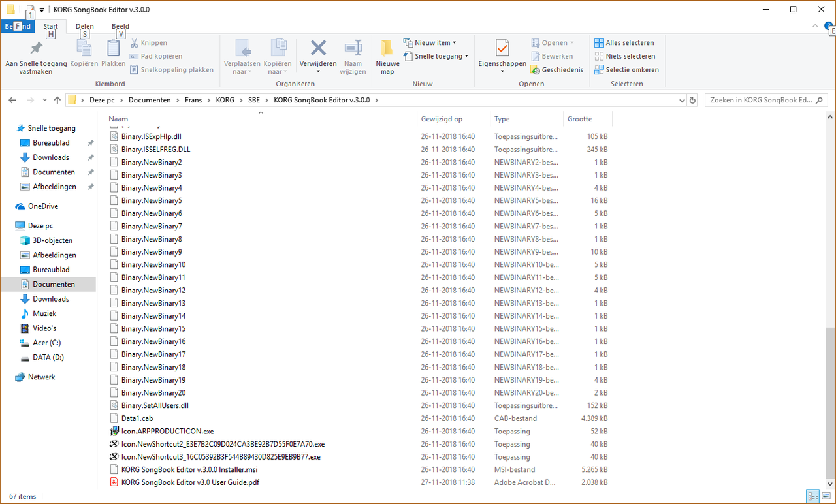Click Alles selecteren
This screenshot has height=504, width=836.
[624, 43]
